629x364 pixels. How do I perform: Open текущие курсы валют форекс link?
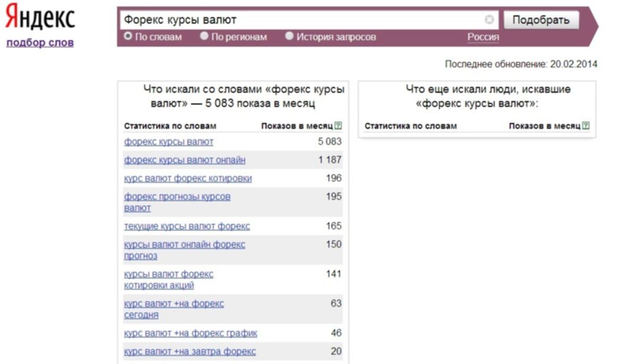pyautogui.click(x=187, y=226)
